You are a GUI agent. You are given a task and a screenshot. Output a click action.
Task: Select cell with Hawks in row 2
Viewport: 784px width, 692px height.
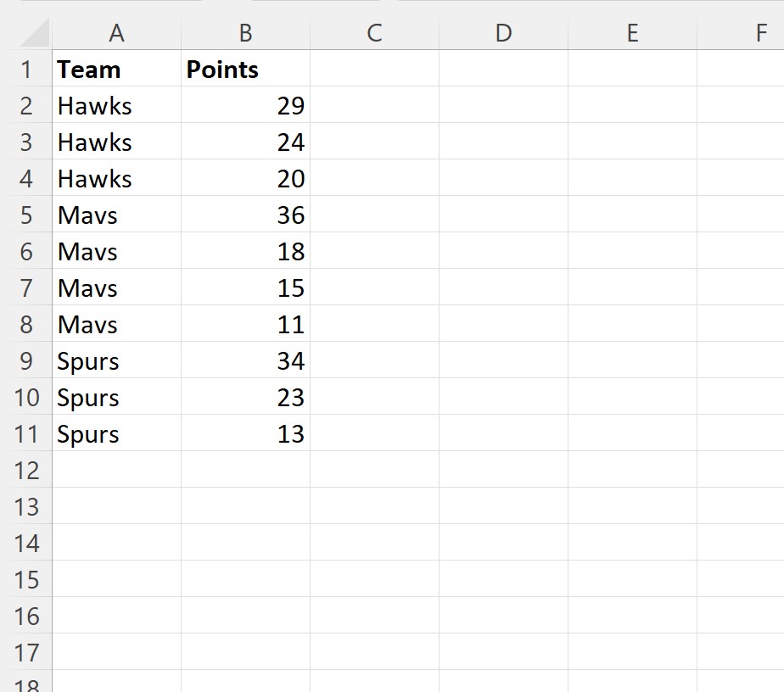pyautogui.click(x=116, y=105)
